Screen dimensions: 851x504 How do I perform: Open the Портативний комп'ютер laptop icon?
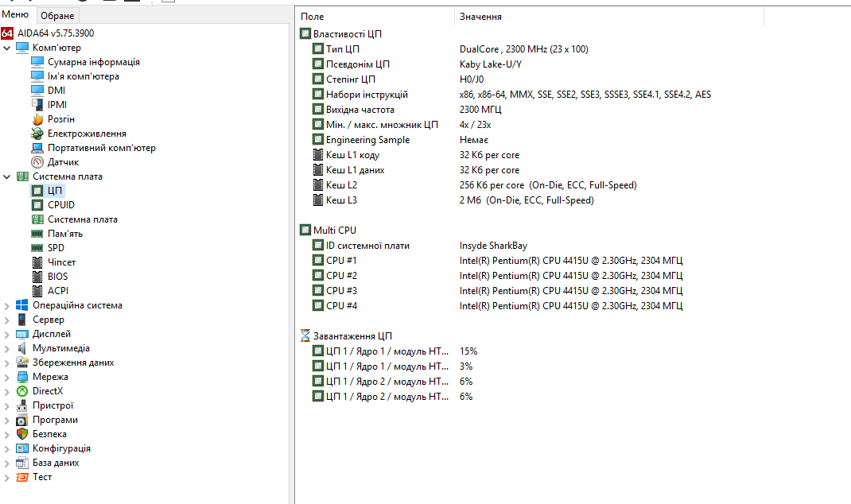pos(37,148)
